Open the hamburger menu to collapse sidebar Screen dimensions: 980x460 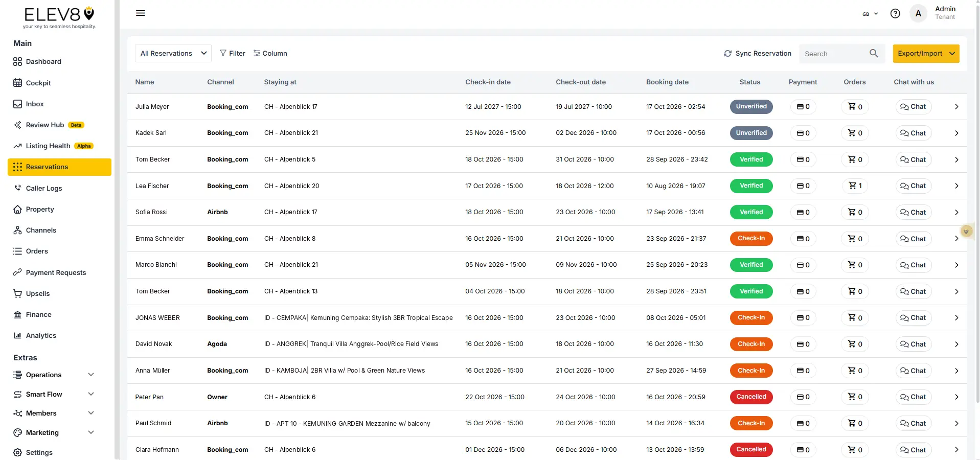141,13
